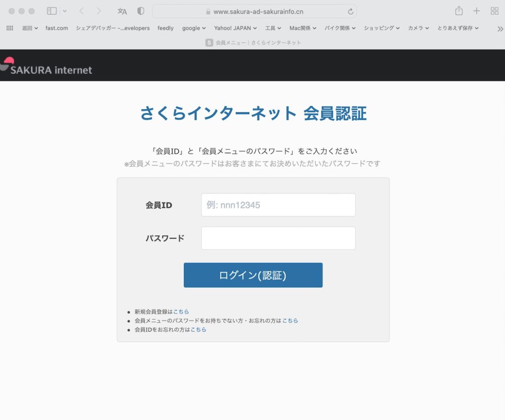Image resolution: width=505 pixels, height=420 pixels.
Task: Expand the Yahoo! JAPAN bookmarks folder
Action: pyautogui.click(x=236, y=28)
